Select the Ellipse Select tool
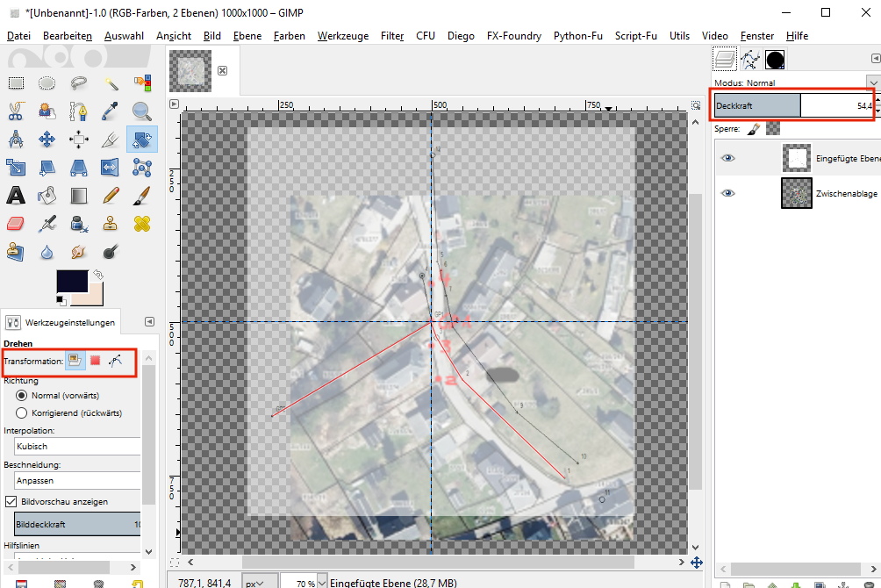881x588 pixels. click(47, 83)
